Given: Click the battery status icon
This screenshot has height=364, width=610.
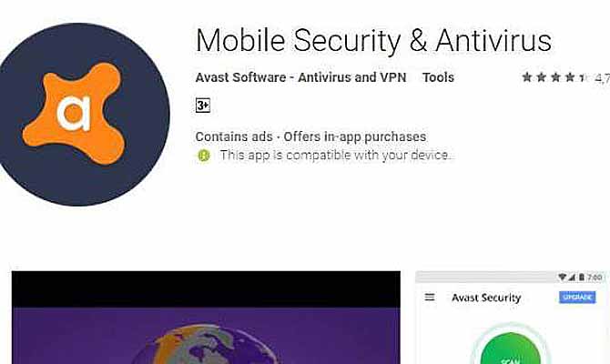Looking at the screenshot, I should click(x=582, y=278).
